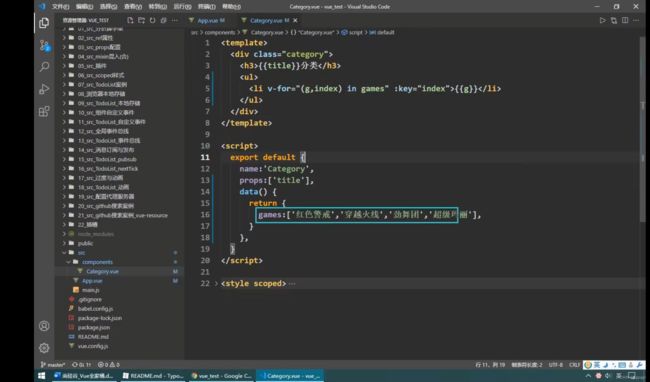Screen dimensions: 650x382
Task: Split the editor to the right
Action: 625,20
